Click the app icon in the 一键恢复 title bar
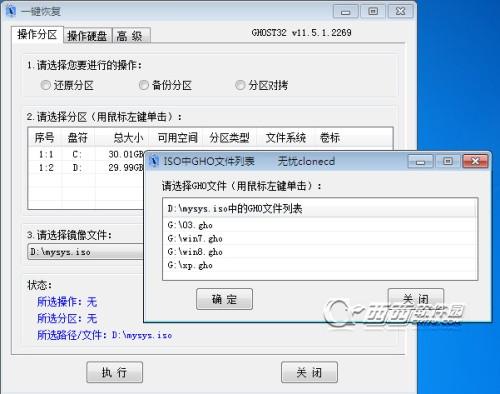This screenshot has width=500, height=394. coord(11,11)
